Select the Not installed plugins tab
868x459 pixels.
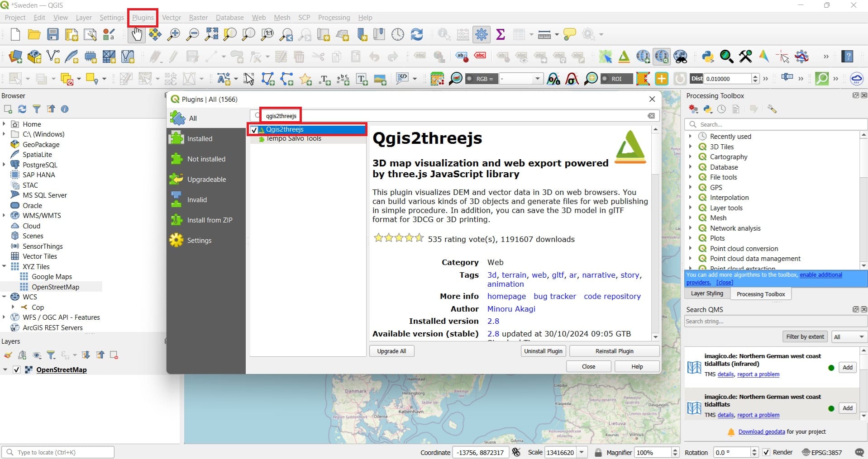tap(206, 159)
